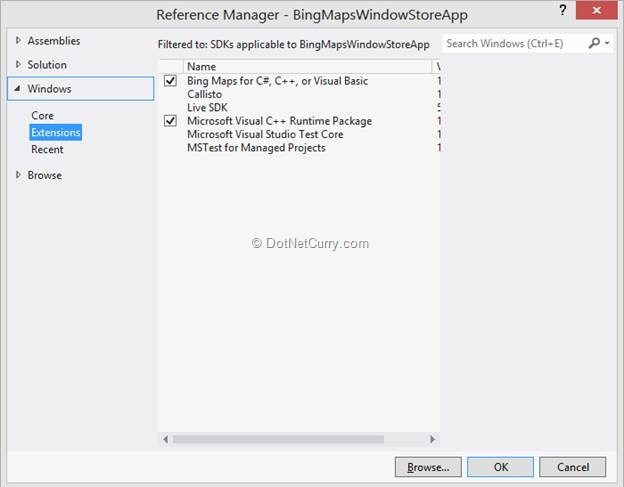
Task: Expand the Assemblies tree node
Action: pyautogui.click(x=18, y=41)
